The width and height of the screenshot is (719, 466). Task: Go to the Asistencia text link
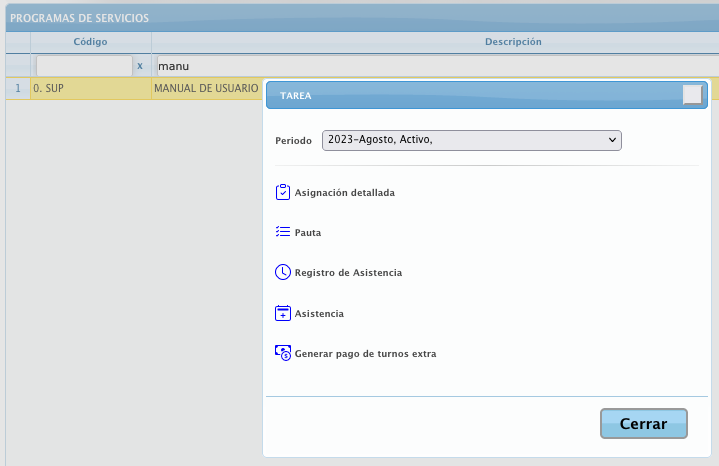tap(319, 313)
